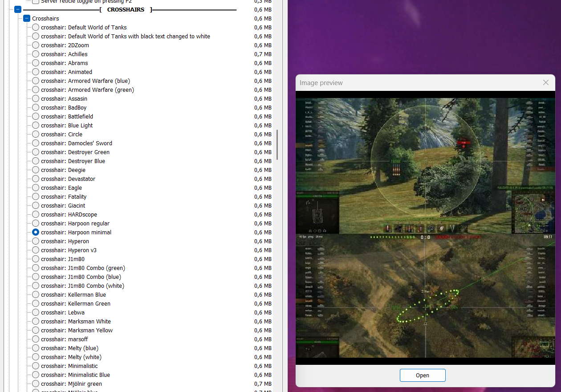Choose crosshair: Marksman White
561x392 pixels.
pyautogui.click(x=36, y=321)
